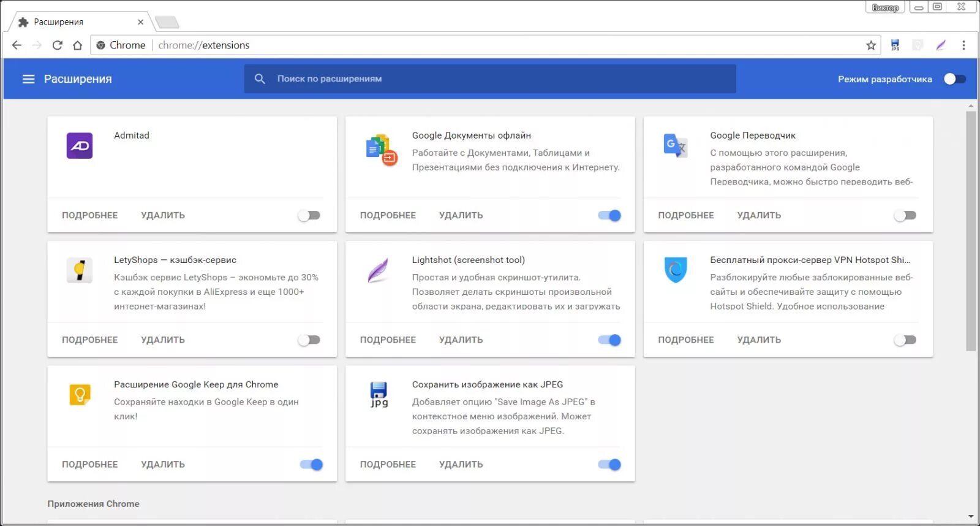Image resolution: width=980 pixels, height=526 pixels.
Task: Open the Extensions hamburger menu
Action: point(28,79)
